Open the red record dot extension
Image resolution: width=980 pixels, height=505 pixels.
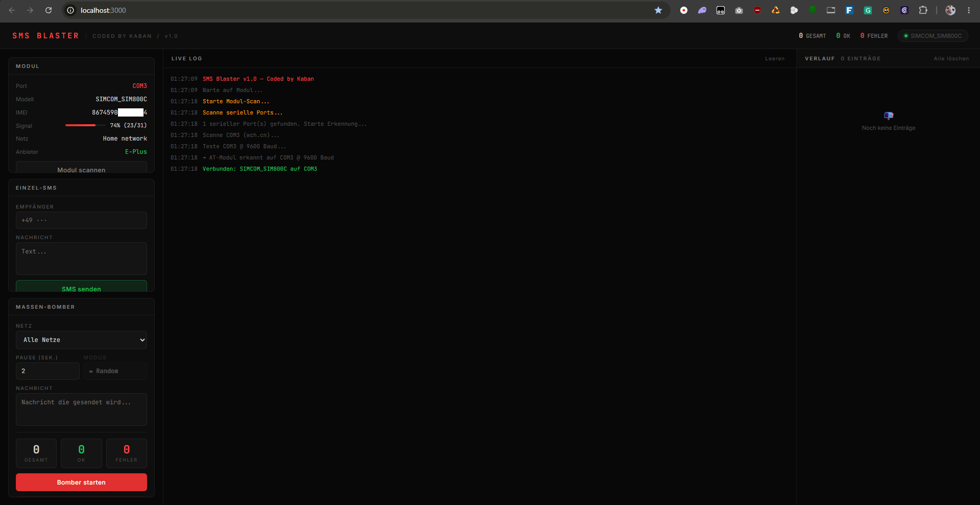pyautogui.click(x=684, y=10)
